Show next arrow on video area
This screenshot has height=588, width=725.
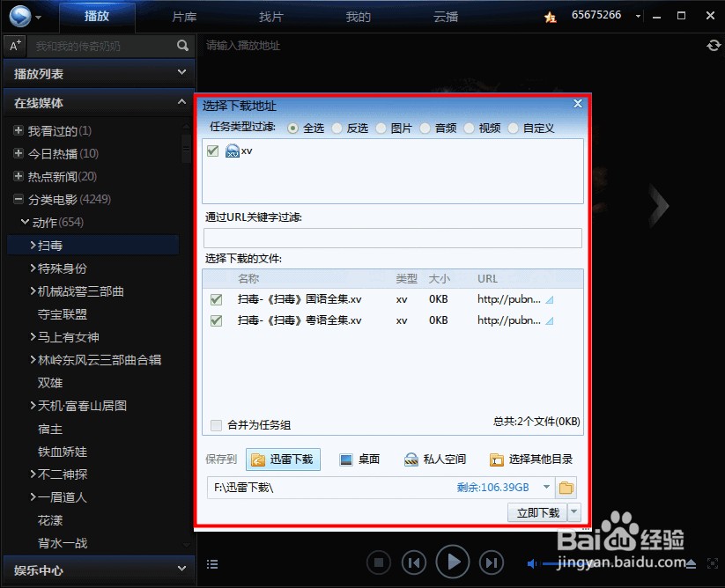(x=659, y=206)
